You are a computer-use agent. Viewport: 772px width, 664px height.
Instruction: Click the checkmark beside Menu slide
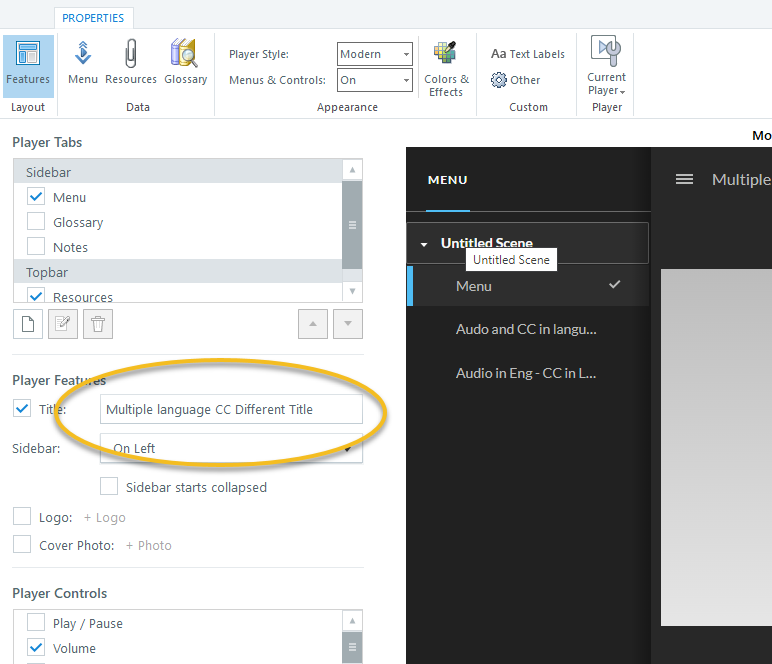[614, 285]
